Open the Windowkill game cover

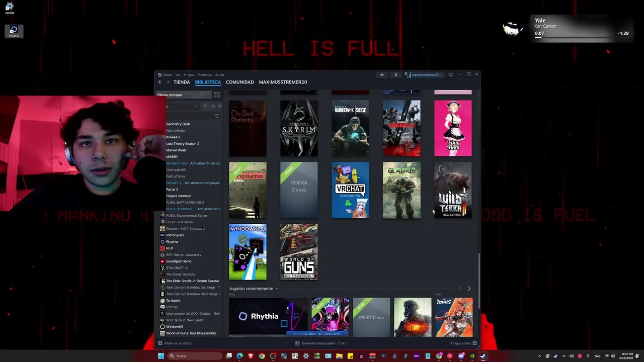point(248,252)
